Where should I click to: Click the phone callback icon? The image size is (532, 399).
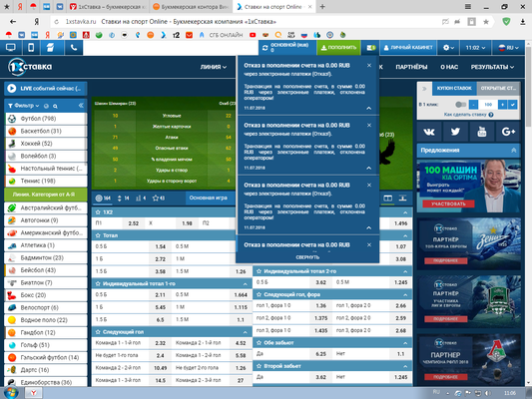[x=73, y=48]
